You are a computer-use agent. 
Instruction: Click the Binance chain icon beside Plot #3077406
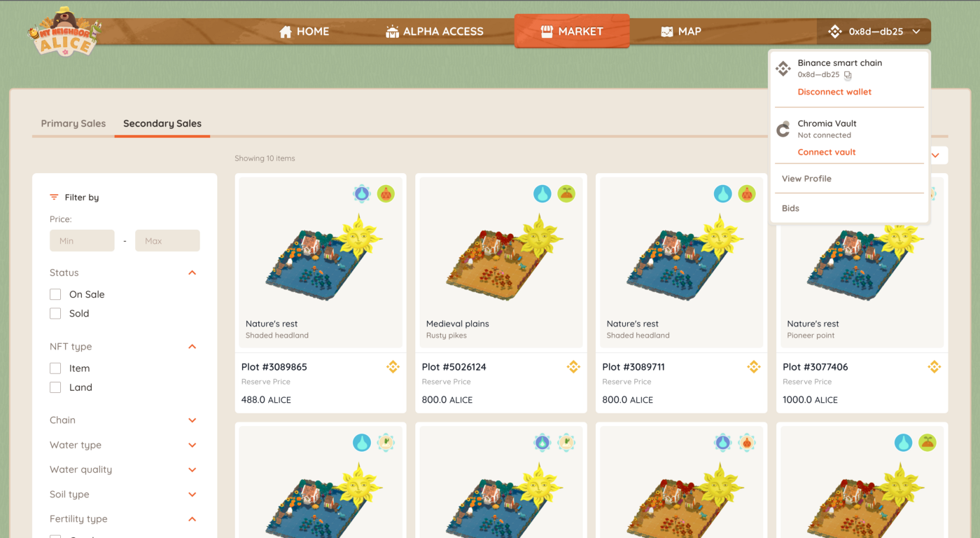[934, 367]
